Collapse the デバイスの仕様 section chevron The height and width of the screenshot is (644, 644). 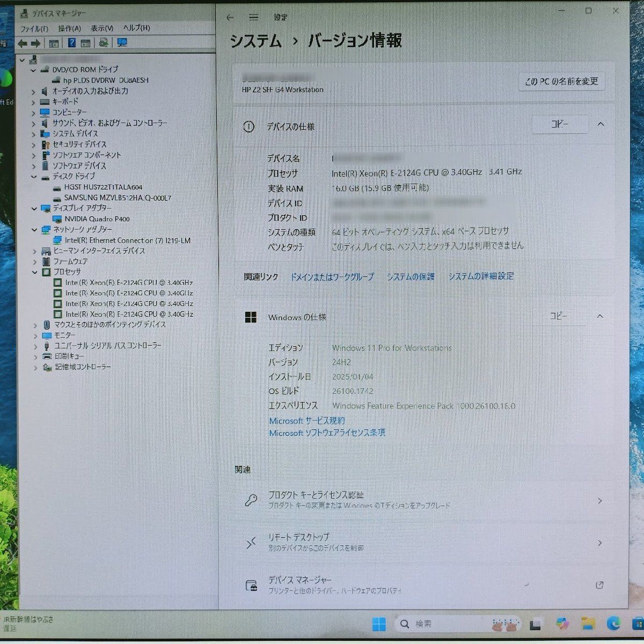pyautogui.click(x=601, y=125)
